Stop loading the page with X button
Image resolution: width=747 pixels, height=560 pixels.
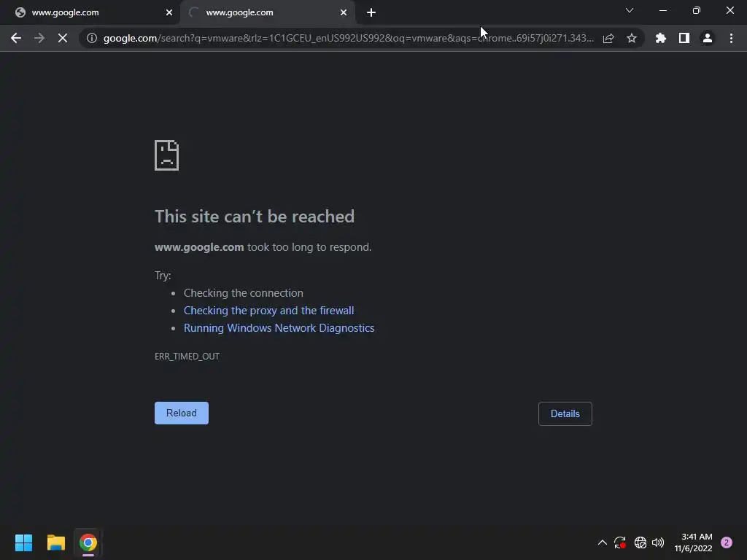[63, 38]
